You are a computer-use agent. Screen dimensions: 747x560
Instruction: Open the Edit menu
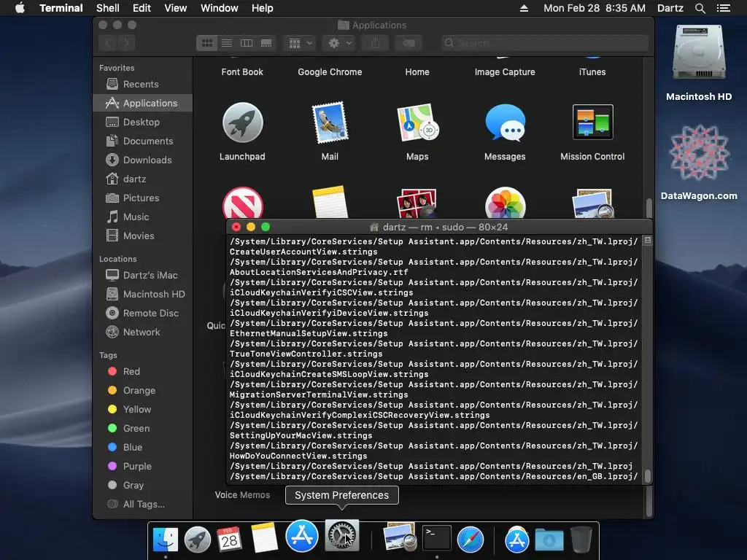pos(142,8)
